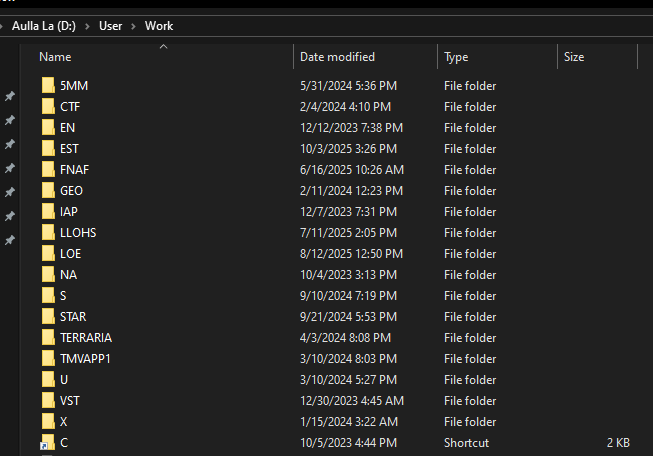The image size is (653, 456).
Task: Click the 5MM folder icon
Action: 47,85
